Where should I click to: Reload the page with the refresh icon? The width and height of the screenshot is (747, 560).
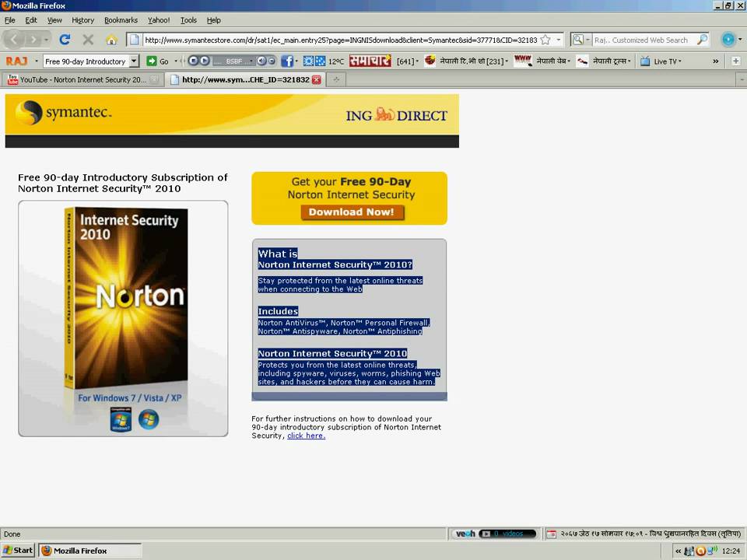coord(65,40)
